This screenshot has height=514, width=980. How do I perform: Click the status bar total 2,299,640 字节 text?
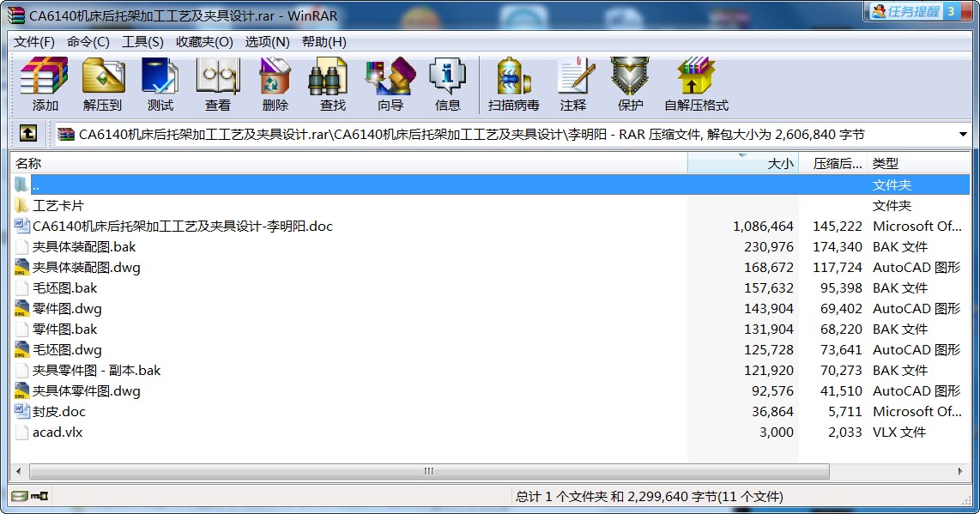649,497
